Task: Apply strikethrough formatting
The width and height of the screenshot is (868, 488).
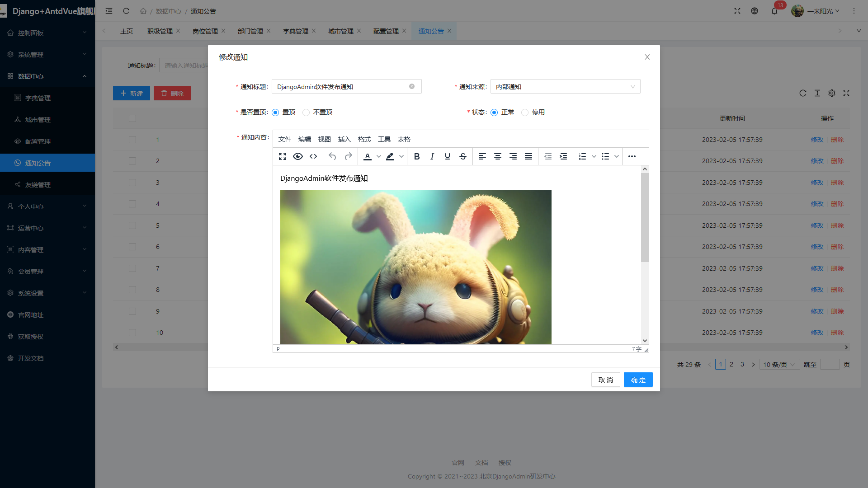Action: point(463,156)
